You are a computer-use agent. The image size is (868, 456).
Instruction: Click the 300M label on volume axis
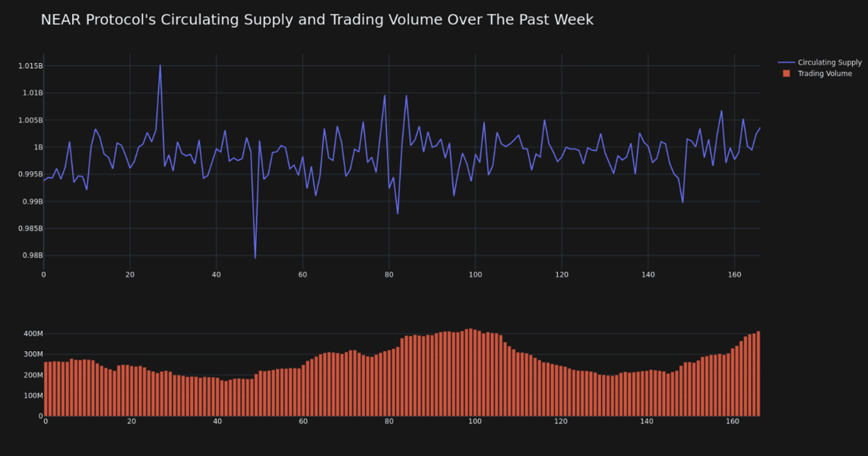point(33,354)
